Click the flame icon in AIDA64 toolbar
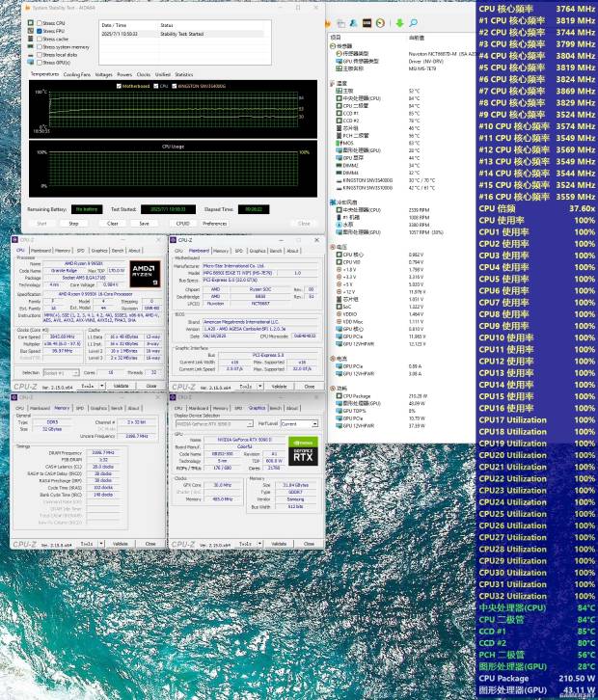Image resolution: width=598 pixels, height=700 pixels. pos(329,23)
